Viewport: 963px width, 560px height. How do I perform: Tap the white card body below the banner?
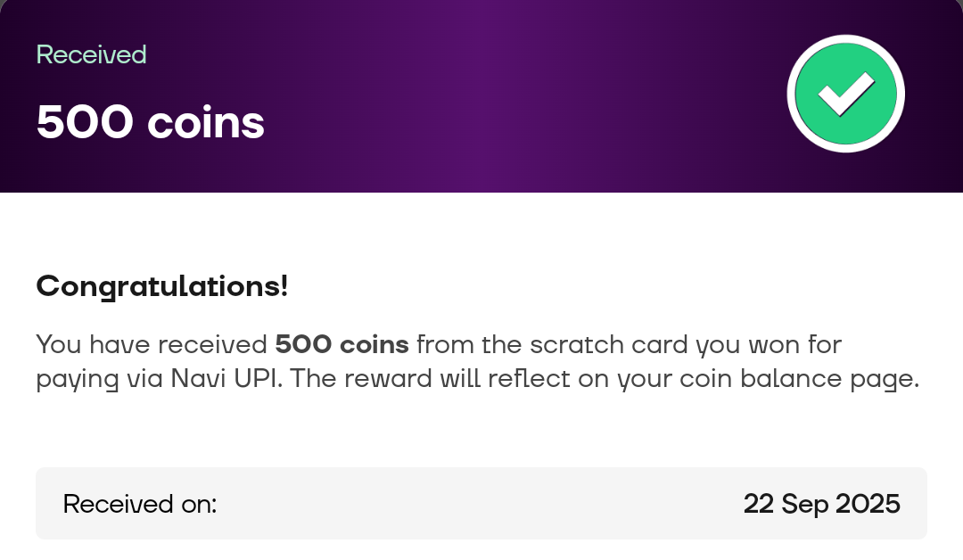pyautogui.click(x=481, y=428)
